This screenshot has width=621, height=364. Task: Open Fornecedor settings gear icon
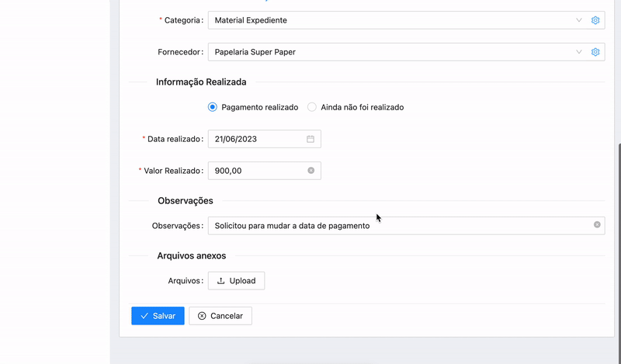(x=595, y=52)
